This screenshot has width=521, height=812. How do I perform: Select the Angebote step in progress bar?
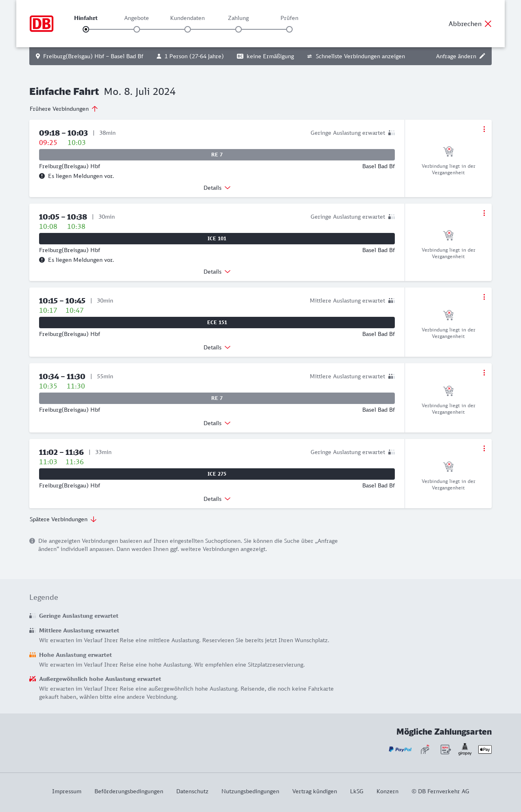tap(137, 29)
